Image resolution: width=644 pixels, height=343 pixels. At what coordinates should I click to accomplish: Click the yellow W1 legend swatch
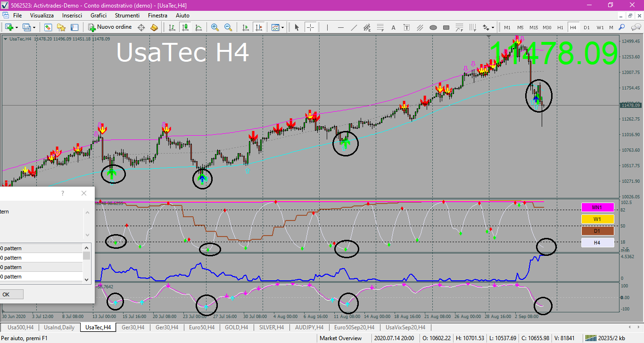(597, 219)
